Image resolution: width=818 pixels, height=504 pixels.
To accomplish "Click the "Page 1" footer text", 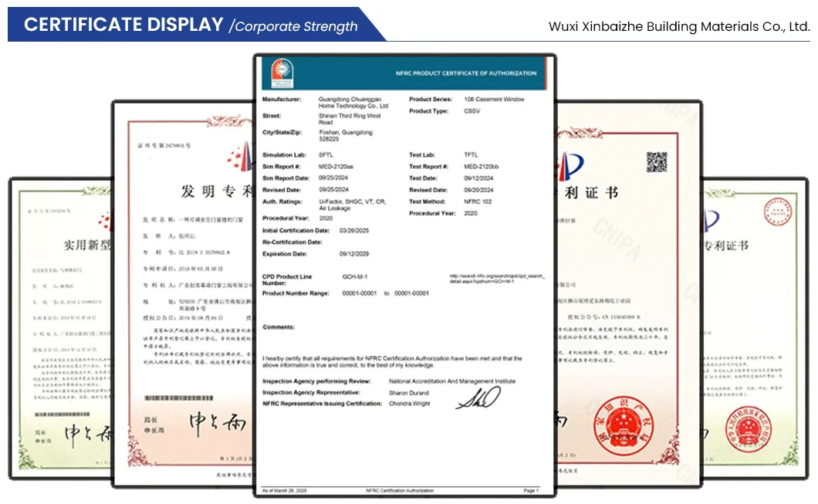I will (x=531, y=490).
